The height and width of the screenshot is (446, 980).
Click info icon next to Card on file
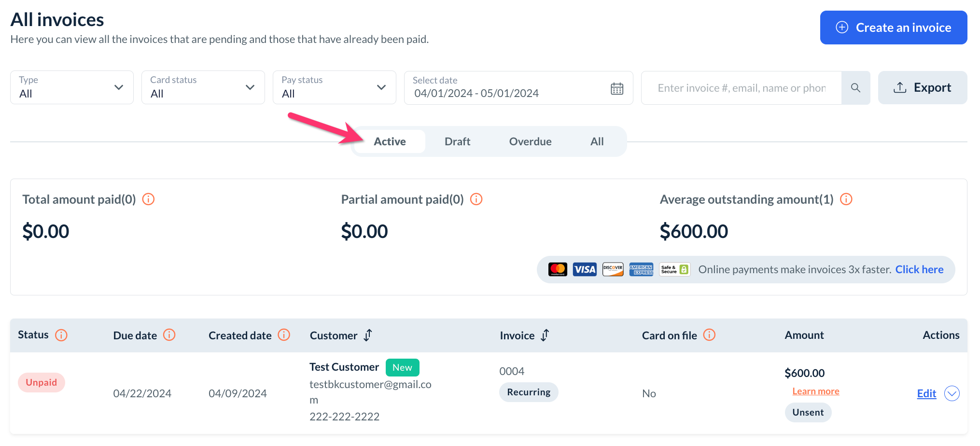709,335
